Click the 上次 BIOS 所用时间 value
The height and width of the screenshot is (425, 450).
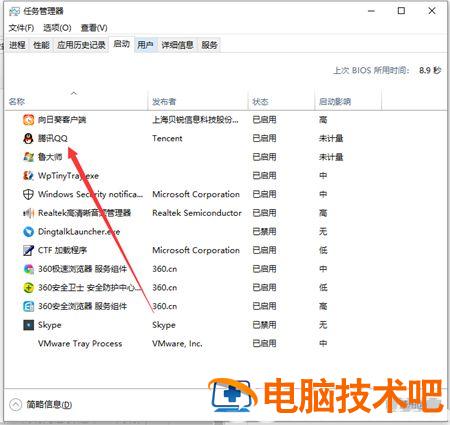coord(430,70)
